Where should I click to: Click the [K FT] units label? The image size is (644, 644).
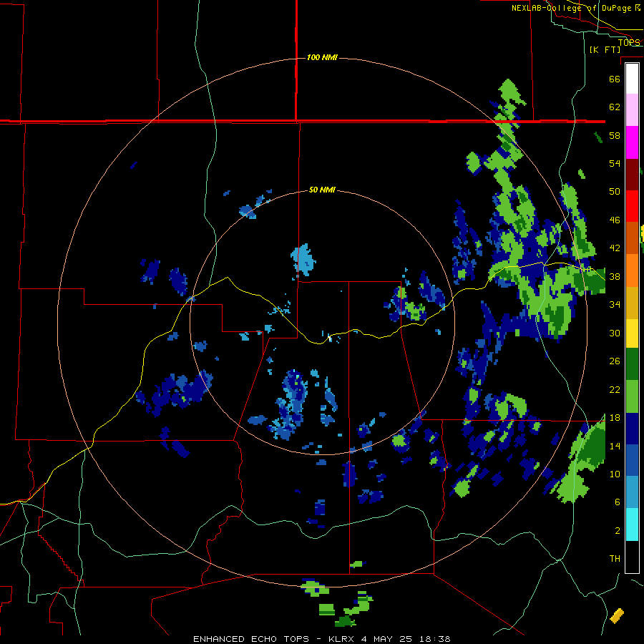tap(605, 49)
